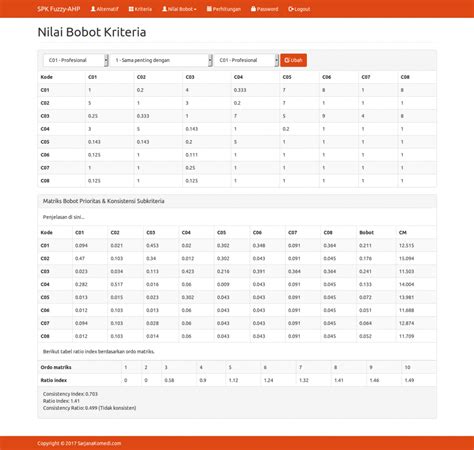
Task: Click the Nilai Bobot user icon
Action: (x=164, y=9)
